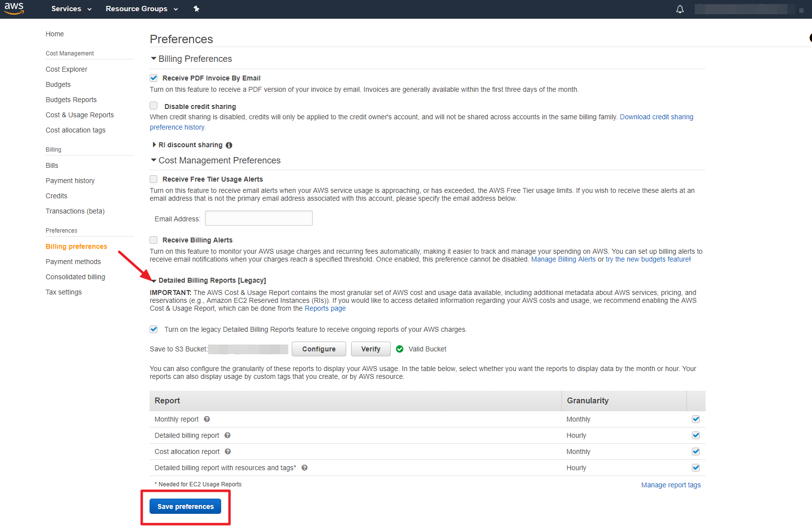Click help icon next to Monthly report
Screen dimensions: 812x532
(207, 419)
